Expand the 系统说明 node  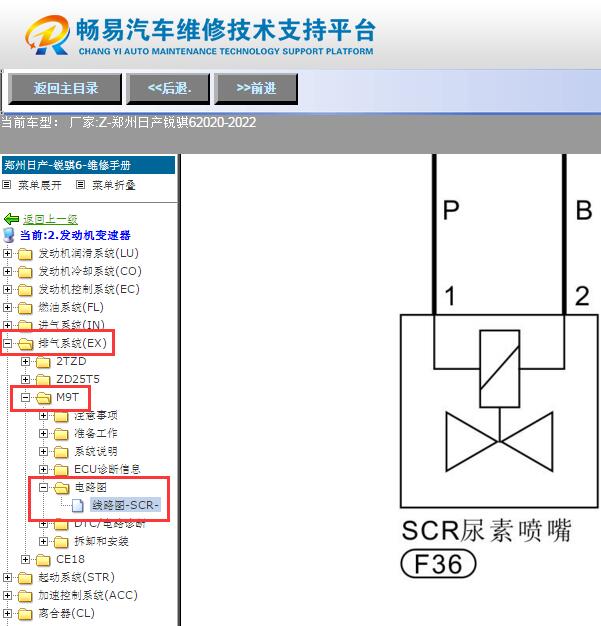click(44, 451)
